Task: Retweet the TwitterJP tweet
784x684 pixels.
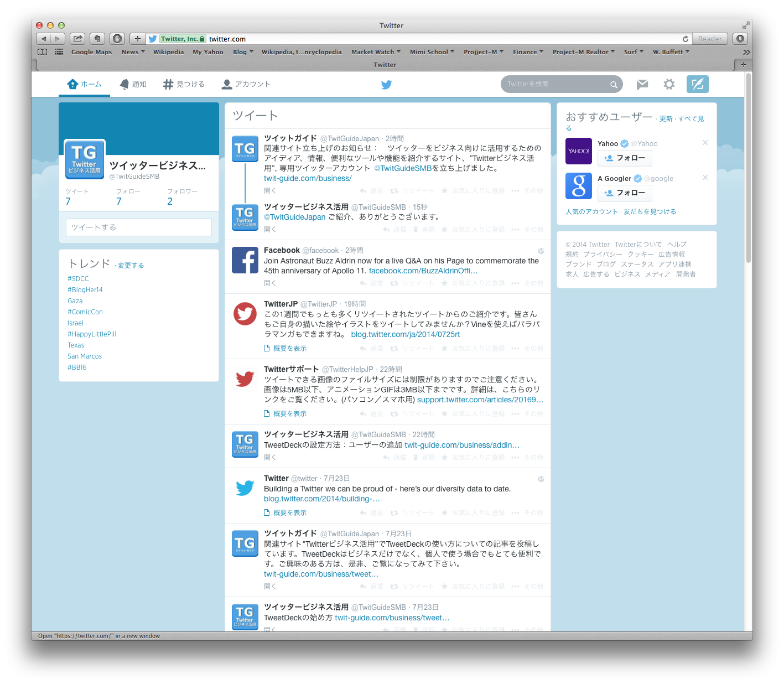Action: [x=412, y=349]
